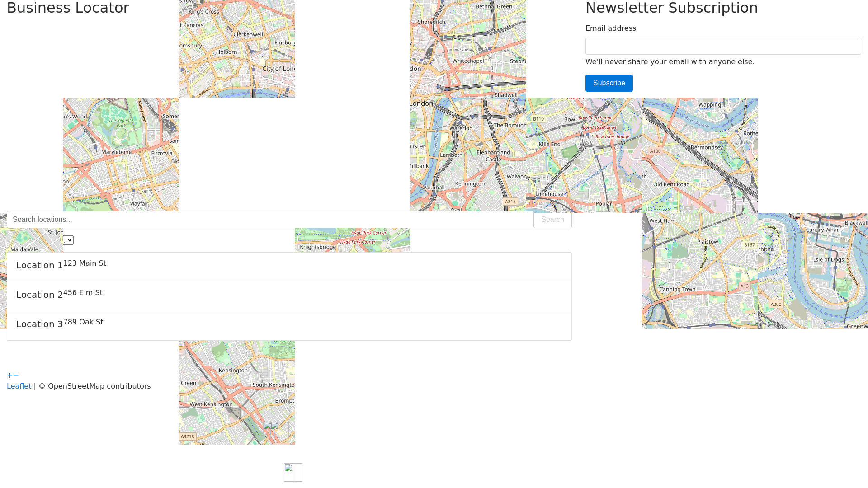The height and width of the screenshot is (488, 868).
Task: Click the Bow Interchange map tile
Action: [x=584, y=155]
